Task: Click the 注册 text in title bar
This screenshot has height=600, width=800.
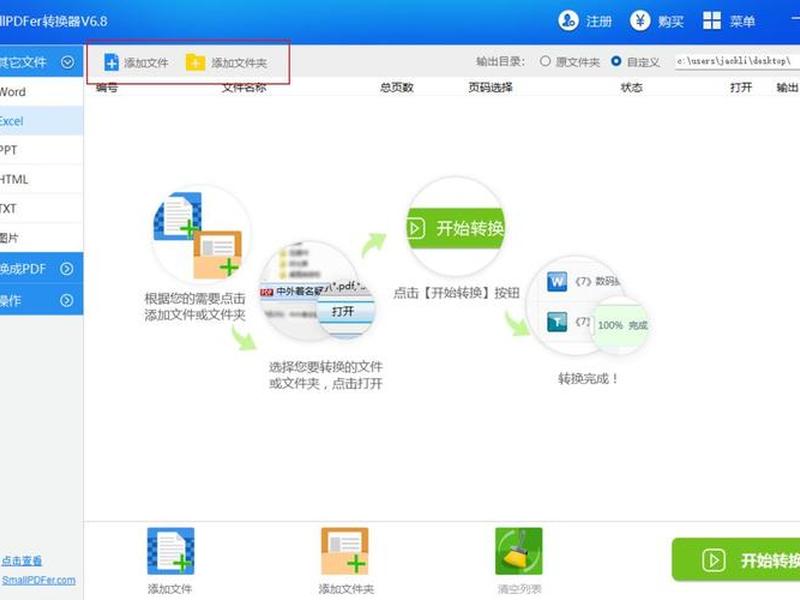Action: click(598, 21)
